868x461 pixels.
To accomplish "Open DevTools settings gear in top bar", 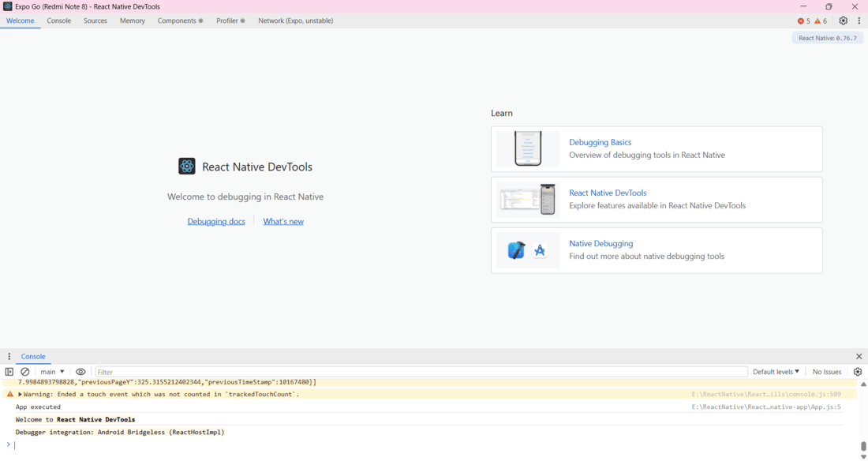I will point(843,21).
